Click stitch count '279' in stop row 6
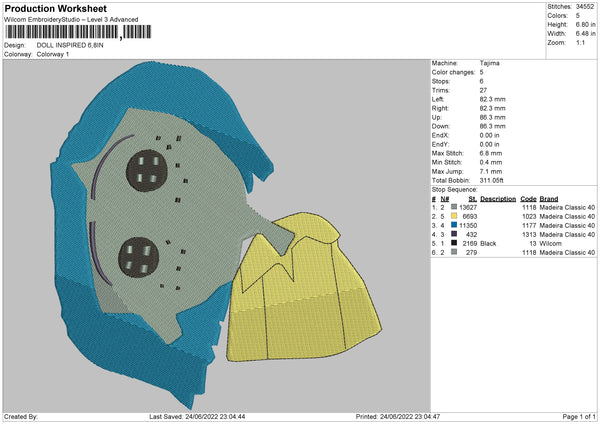The width and height of the screenshot is (600, 424). point(471,253)
